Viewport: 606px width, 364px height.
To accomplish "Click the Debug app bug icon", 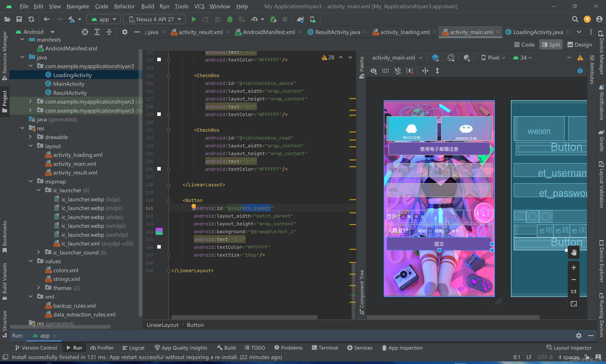I will [x=230, y=19].
